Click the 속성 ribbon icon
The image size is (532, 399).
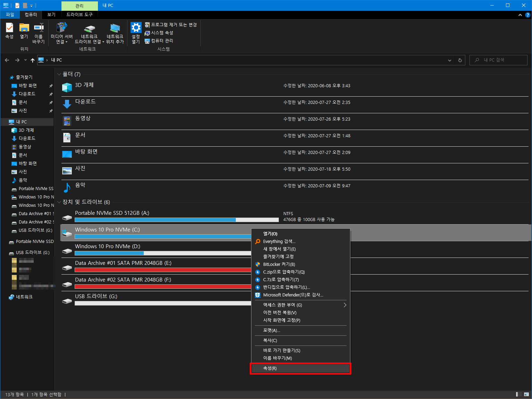9,31
